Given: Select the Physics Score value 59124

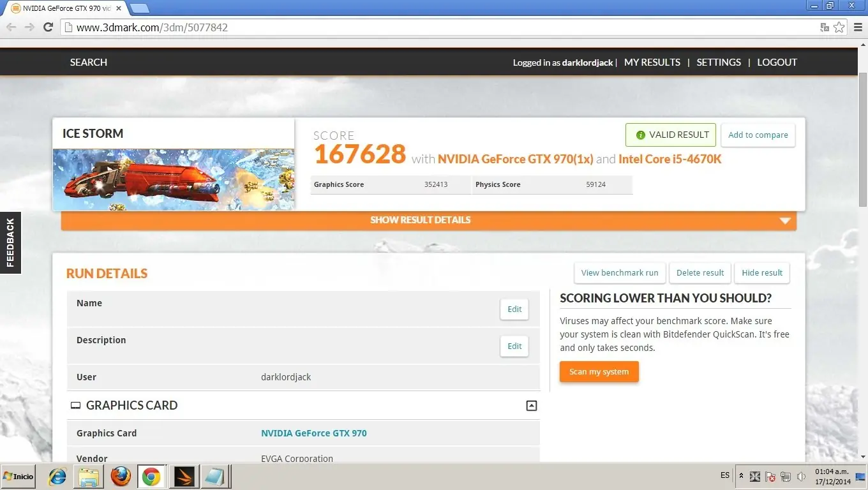Looking at the screenshot, I should tap(597, 185).
